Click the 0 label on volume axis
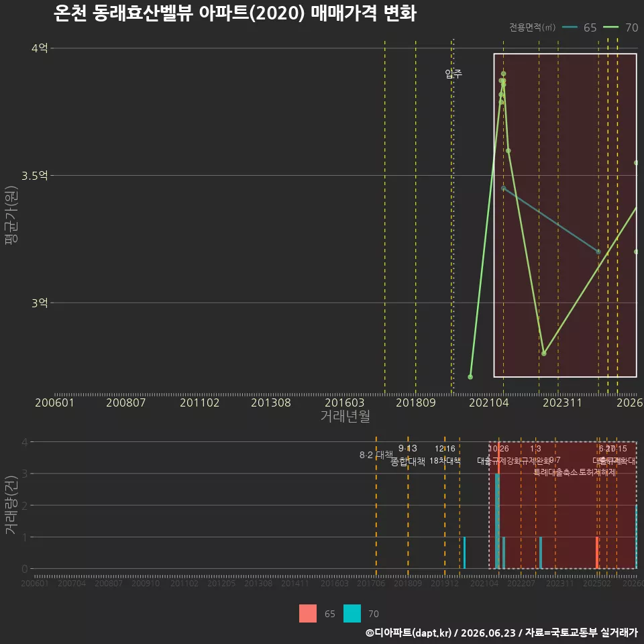 25,568
